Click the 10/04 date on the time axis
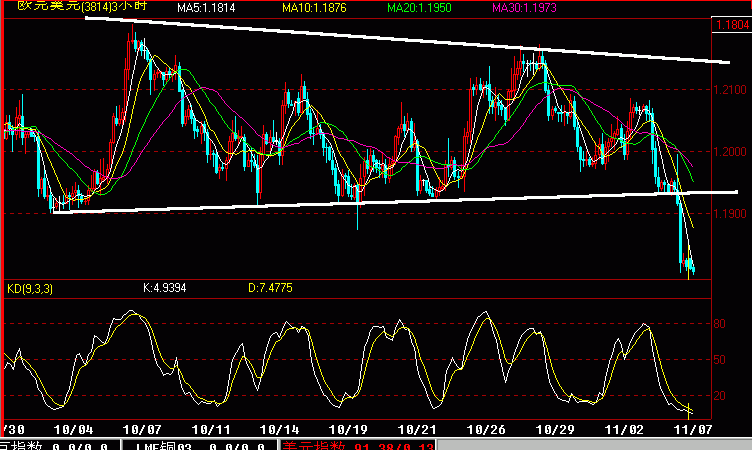 point(73,429)
